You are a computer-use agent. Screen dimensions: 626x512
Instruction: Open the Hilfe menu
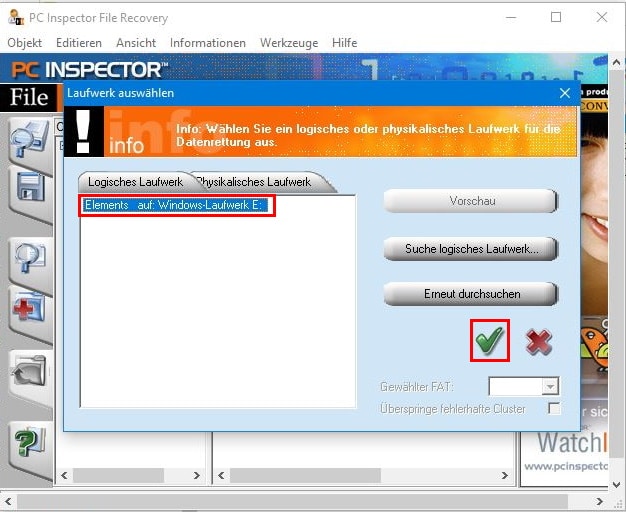(x=345, y=43)
